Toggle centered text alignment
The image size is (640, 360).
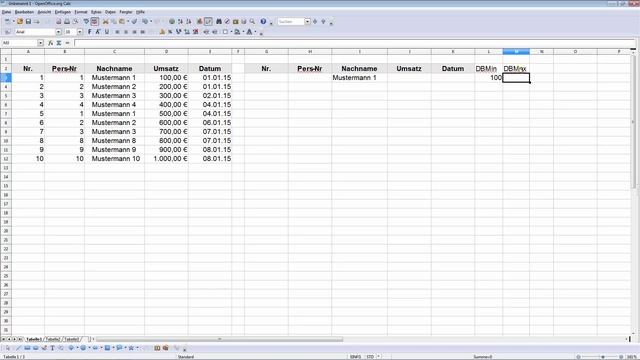point(126,32)
